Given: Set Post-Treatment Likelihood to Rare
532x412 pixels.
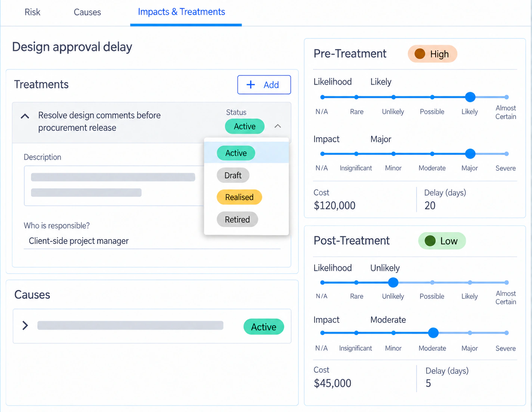Looking at the screenshot, I should coord(356,283).
